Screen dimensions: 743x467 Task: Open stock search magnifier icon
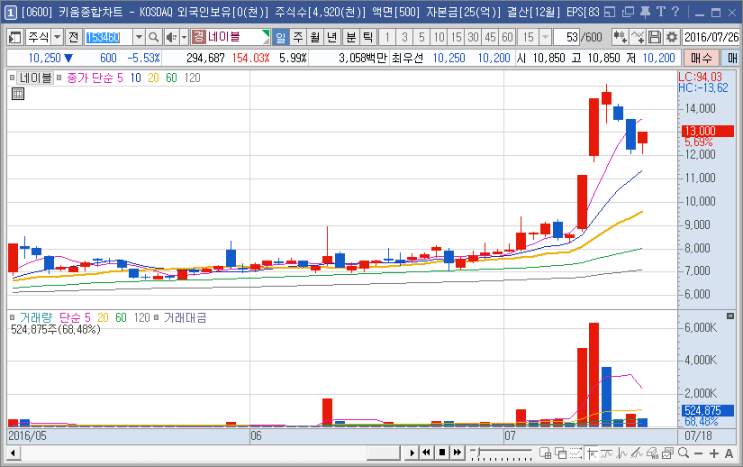point(154,37)
